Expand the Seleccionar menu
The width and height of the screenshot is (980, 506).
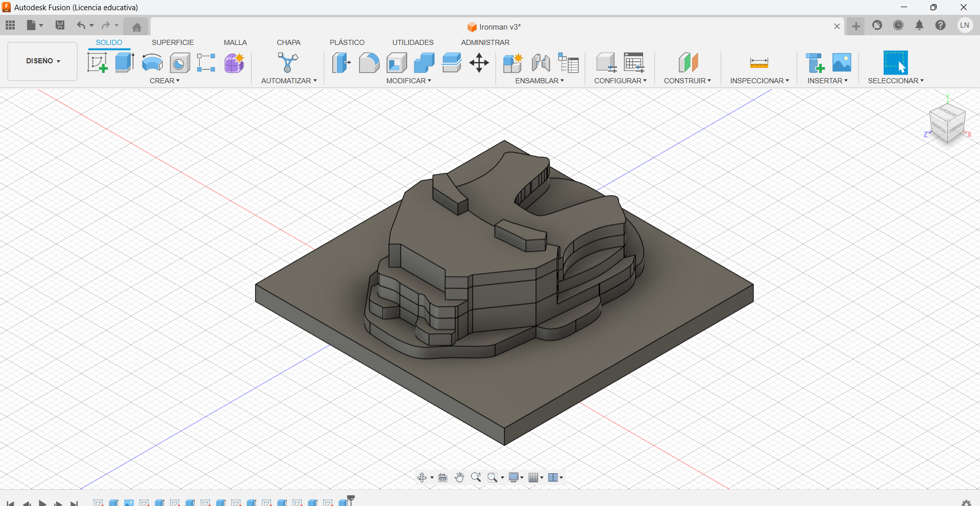coord(896,81)
